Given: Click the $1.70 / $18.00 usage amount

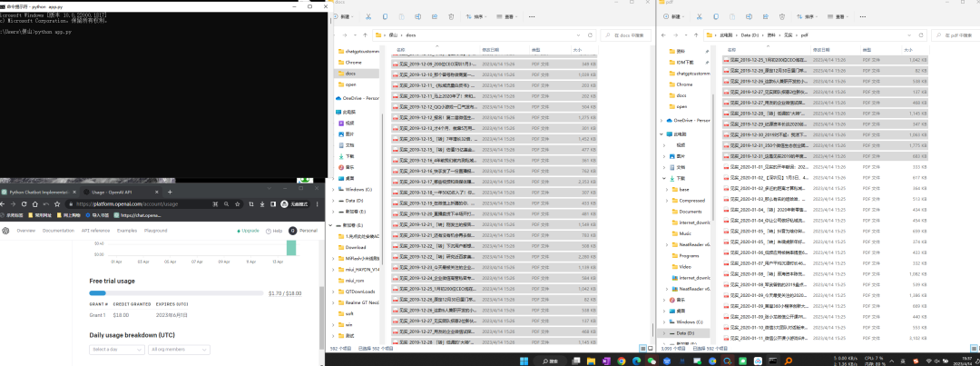Looking at the screenshot, I should (x=284, y=292).
